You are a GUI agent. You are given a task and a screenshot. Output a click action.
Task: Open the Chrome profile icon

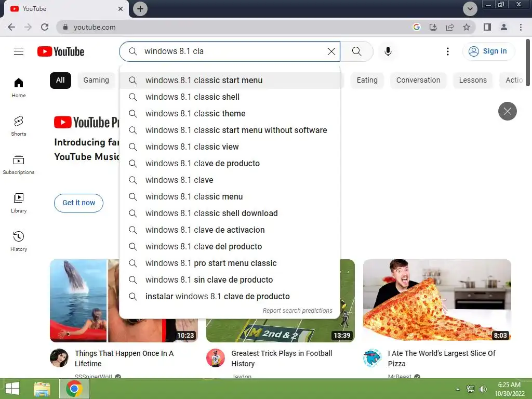504,27
